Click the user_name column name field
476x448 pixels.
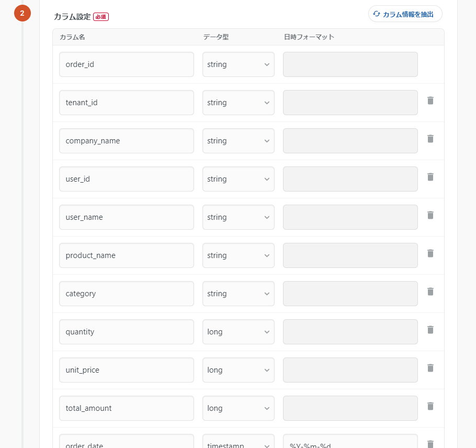coord(127,217)
